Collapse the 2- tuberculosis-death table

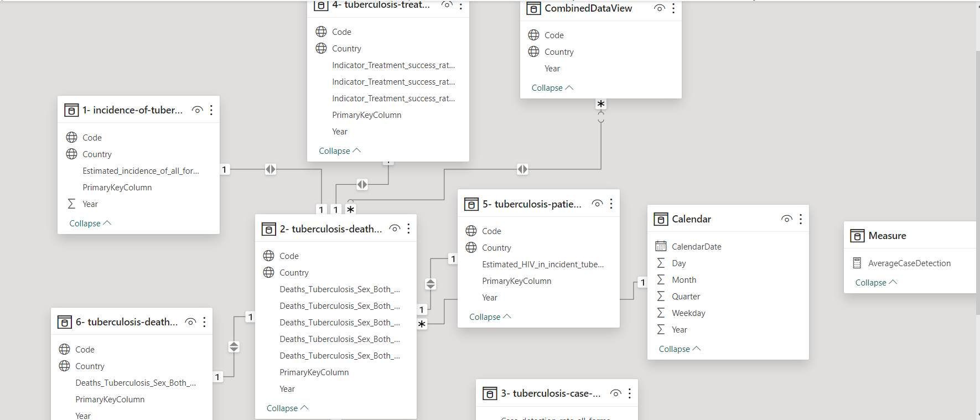click(287, 408)
